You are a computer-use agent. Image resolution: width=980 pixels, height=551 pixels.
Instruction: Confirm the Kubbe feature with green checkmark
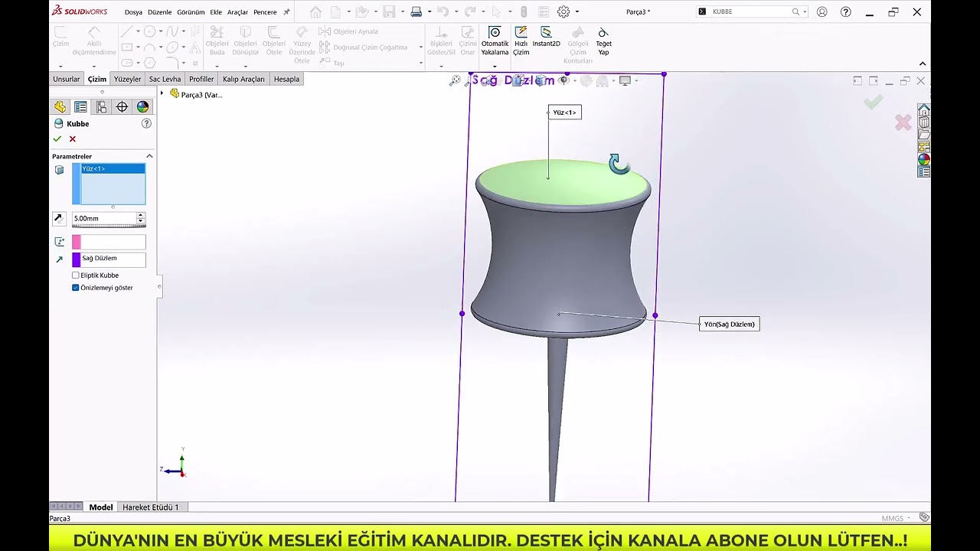pos(57,139)
